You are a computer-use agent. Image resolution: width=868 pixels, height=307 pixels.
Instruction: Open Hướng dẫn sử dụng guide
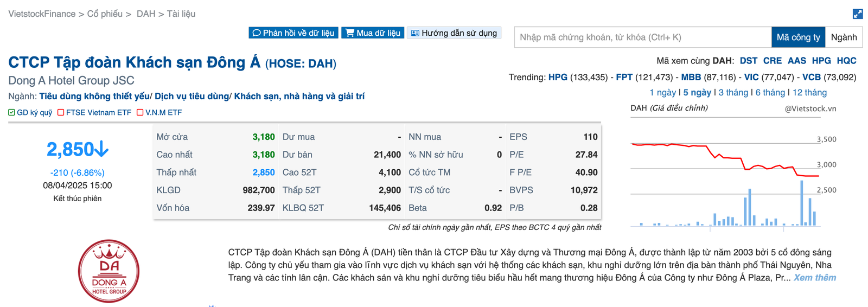454,33
